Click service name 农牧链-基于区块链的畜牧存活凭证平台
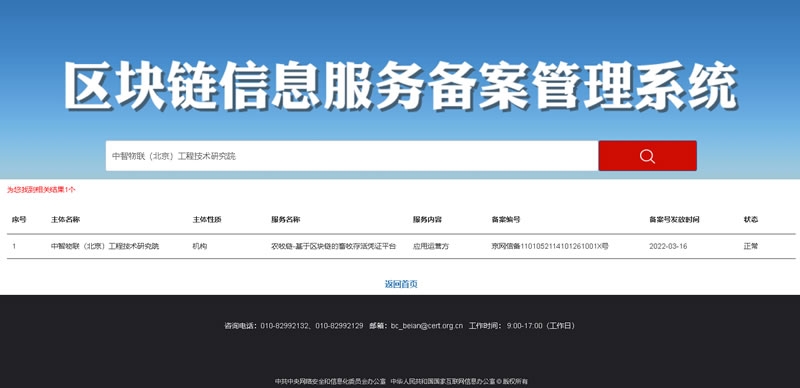 pyautogui.click(x=333, y=246)
